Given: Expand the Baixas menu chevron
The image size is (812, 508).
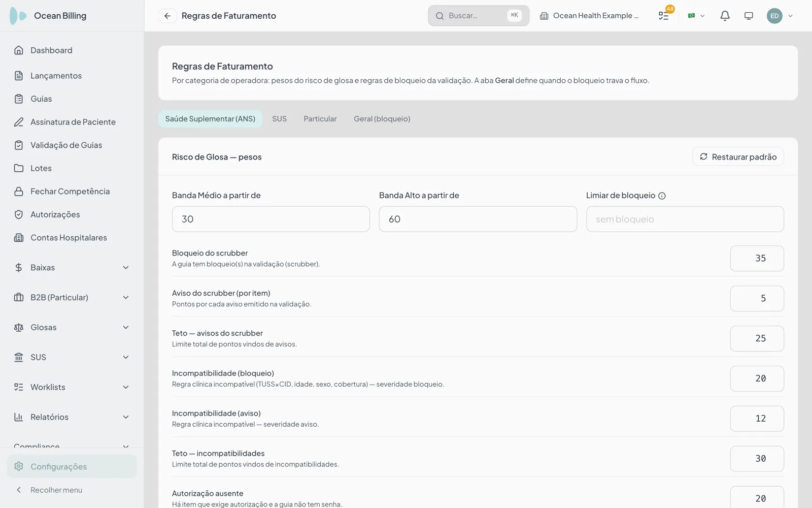Looking at the screenshot, I should pyautogui.click(x=126, y=268).
